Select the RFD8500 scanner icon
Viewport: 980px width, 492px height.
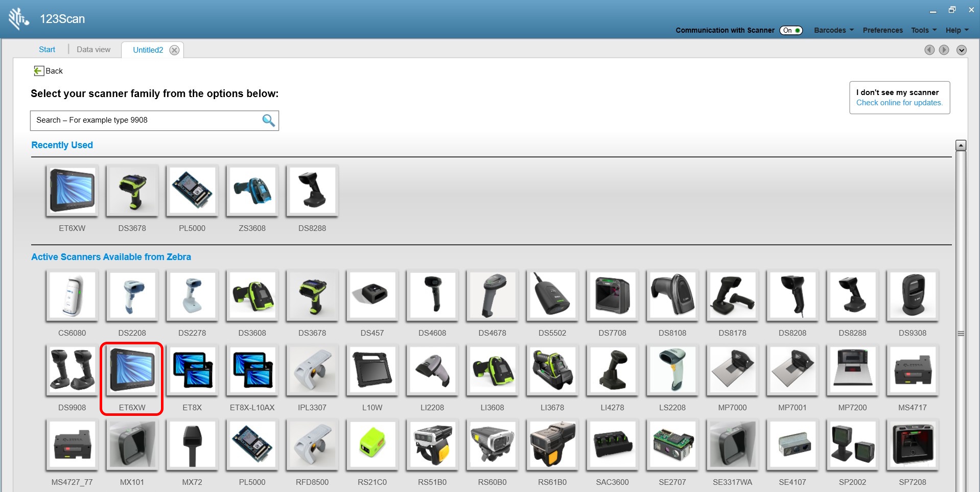click(312, 444)
